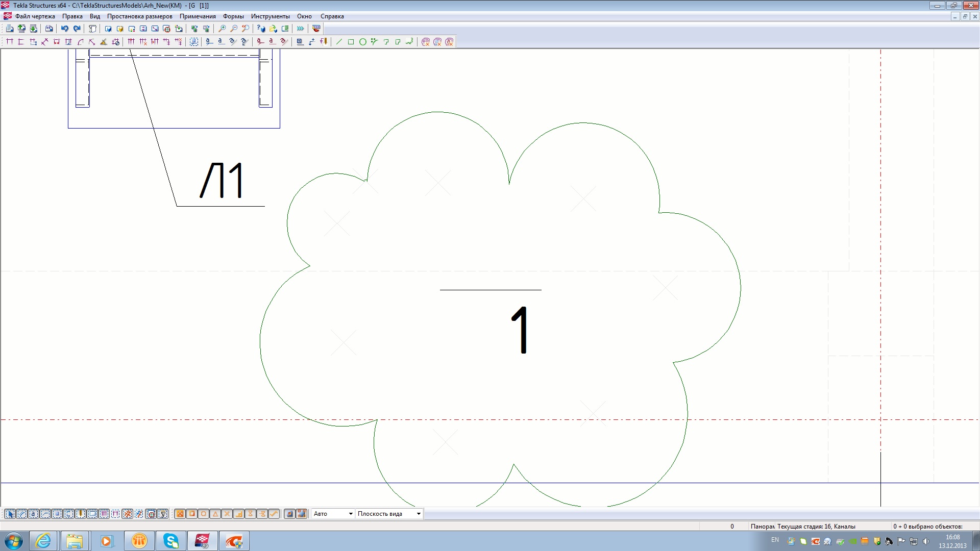Screen dimensions: 980x551
Task: Click the Undo arrow icon
Action: (x=65, y=29)
